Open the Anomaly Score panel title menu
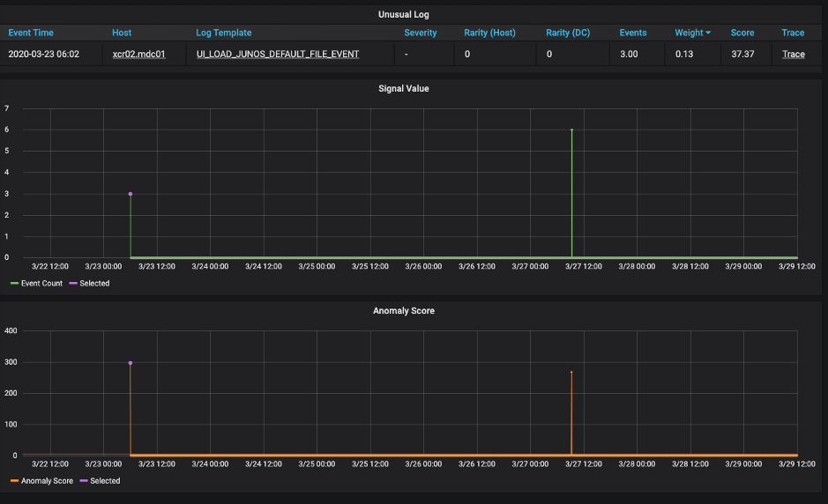 pos(404,311)
